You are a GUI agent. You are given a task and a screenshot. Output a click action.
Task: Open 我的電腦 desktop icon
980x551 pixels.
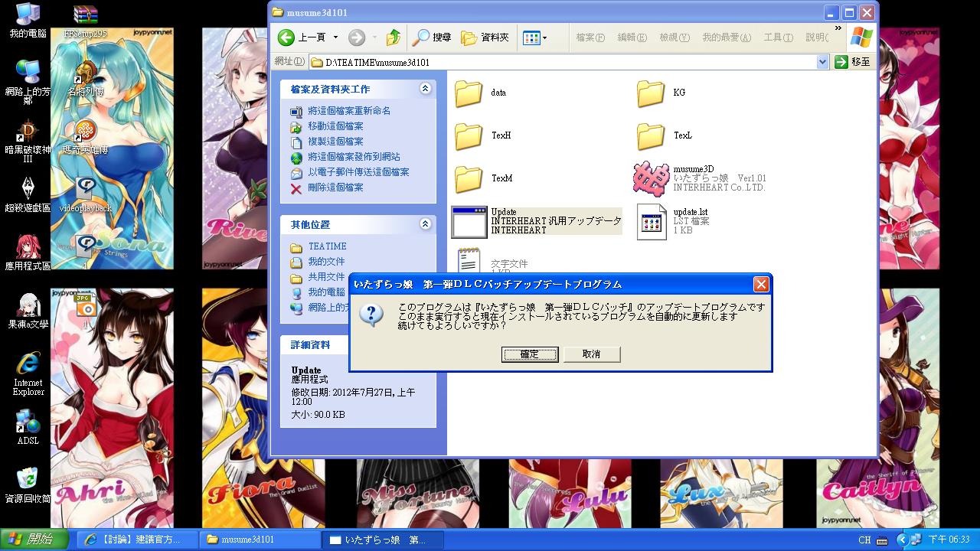click(x=28, y=21)
